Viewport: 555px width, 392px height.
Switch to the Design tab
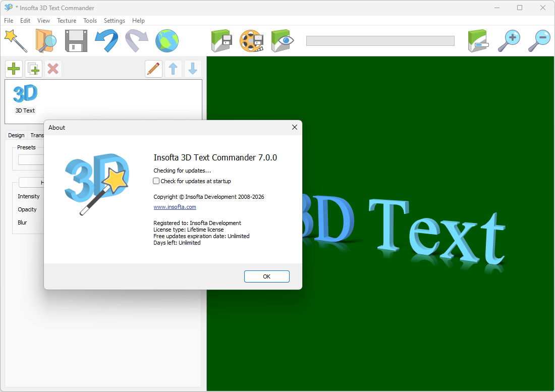[x=16, y=135]
